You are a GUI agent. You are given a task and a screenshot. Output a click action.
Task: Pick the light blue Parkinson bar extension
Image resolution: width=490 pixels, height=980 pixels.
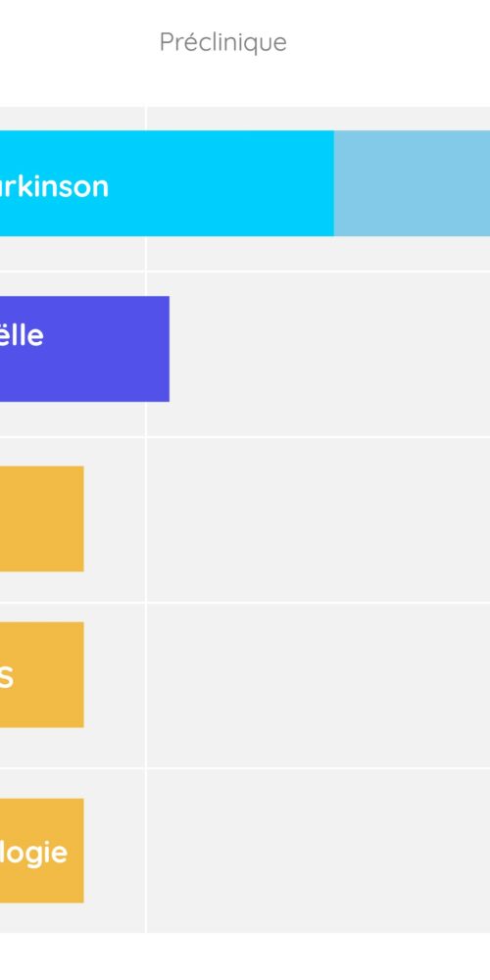[412, 183]
